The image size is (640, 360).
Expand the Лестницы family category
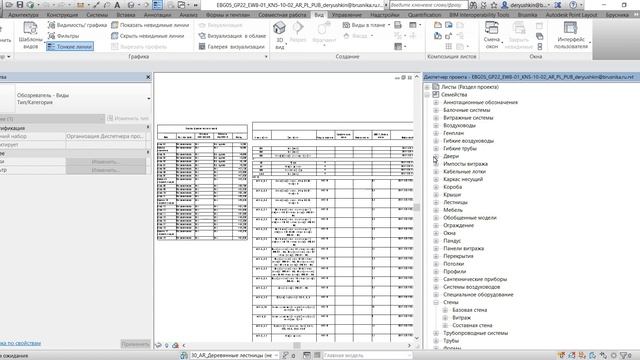coord(436,202)
